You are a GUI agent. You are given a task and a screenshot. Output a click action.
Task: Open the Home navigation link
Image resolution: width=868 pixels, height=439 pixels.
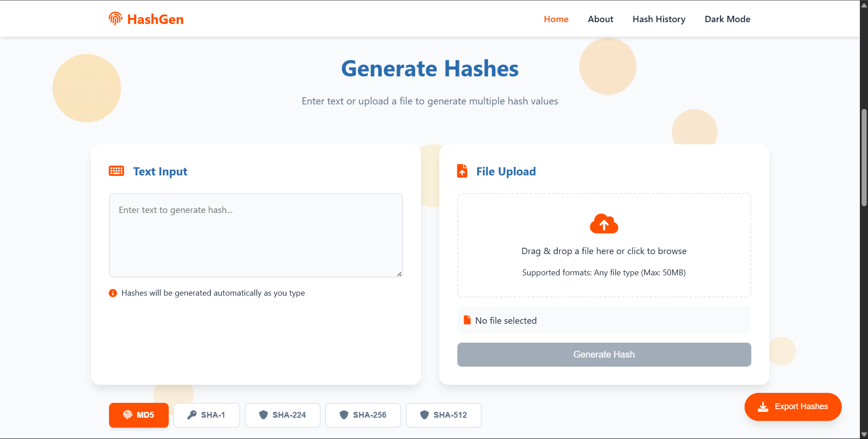coord(556,19)
